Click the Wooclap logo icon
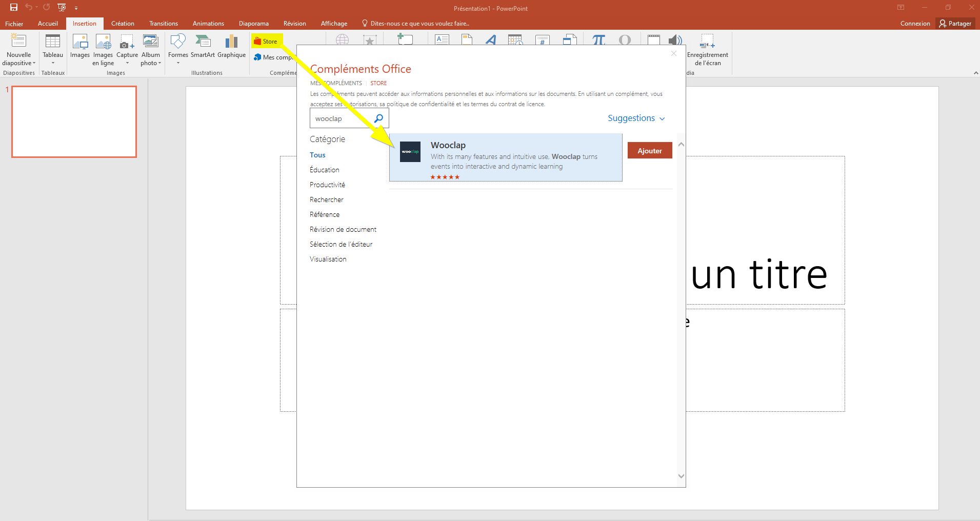Viewport: 980px width, 521px height. [410, 152]
